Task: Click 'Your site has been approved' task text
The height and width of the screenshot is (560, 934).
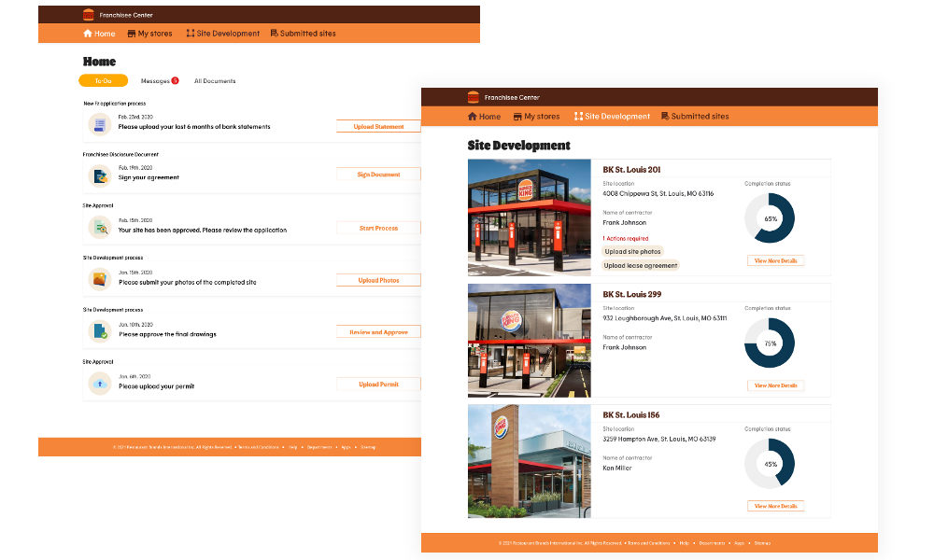Action: click(203, 230)
